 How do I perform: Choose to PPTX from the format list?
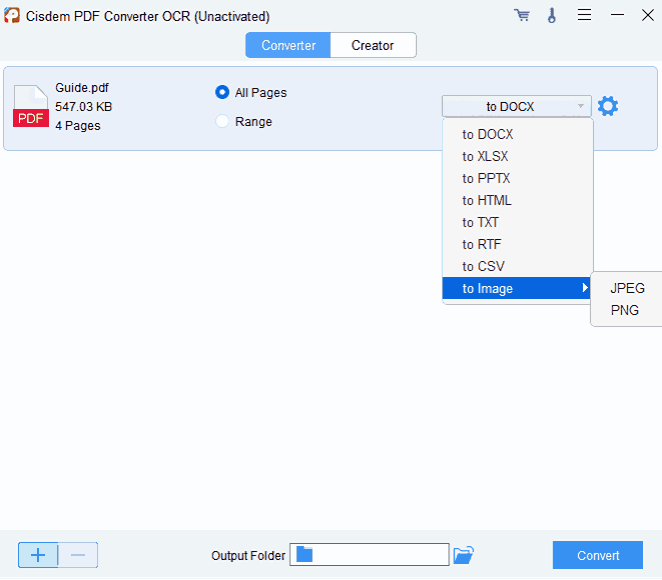click(x=518, y=178)
